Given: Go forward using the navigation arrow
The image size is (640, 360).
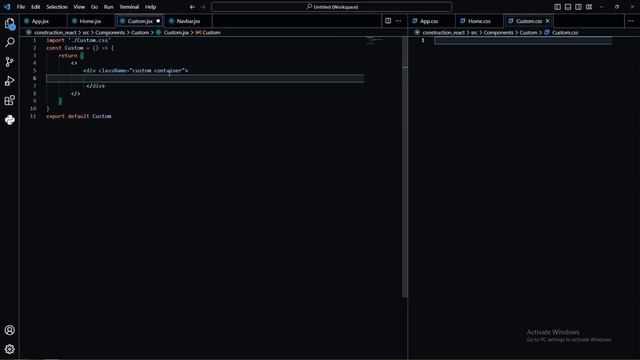Looking at the screenshot, I should tap(203, 7).
